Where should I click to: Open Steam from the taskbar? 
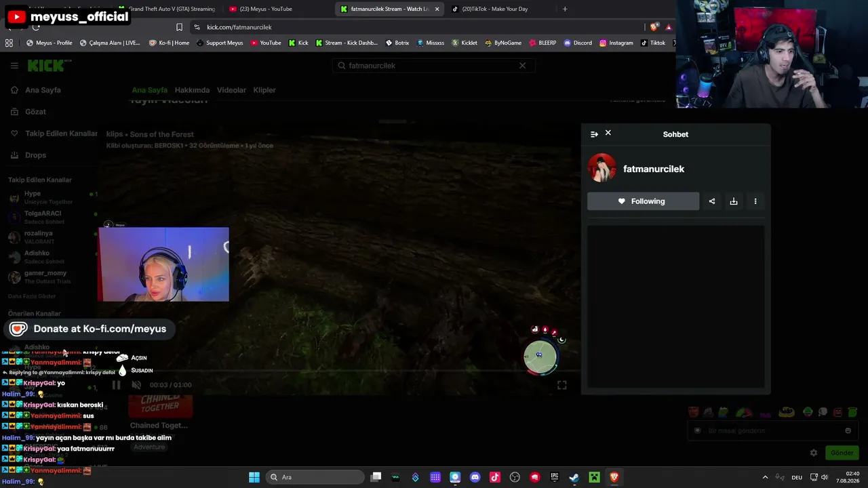(574, 477)
